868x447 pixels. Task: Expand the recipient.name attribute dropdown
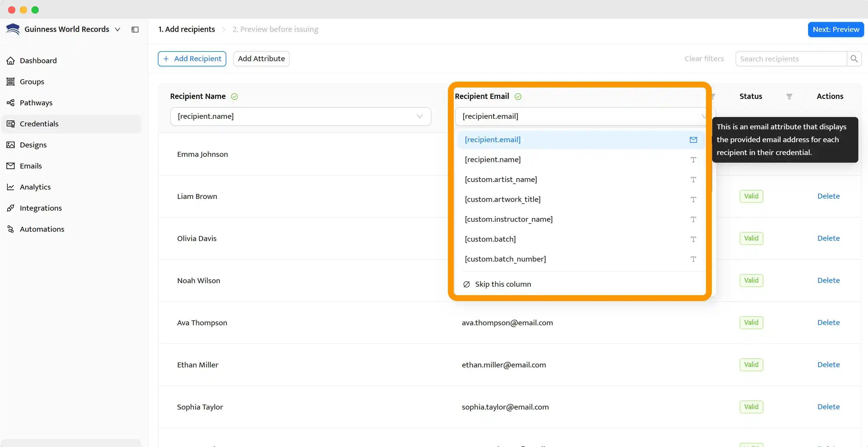coord(420,116)
